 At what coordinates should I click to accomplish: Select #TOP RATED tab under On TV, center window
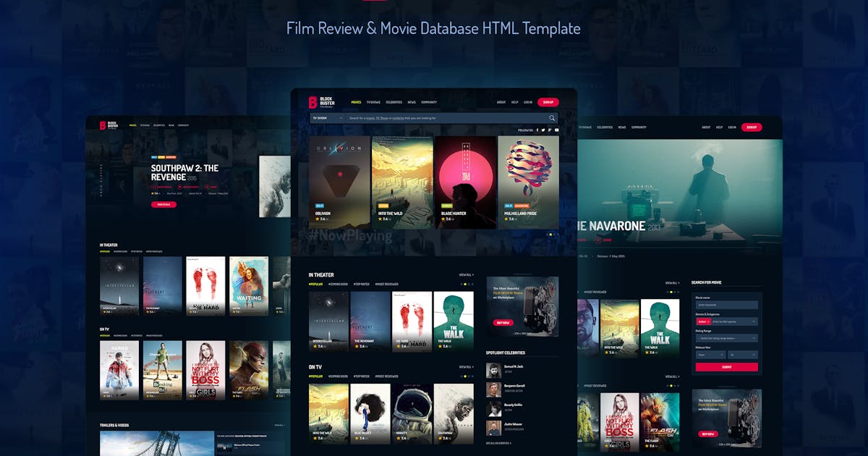[x=361, y=376]
